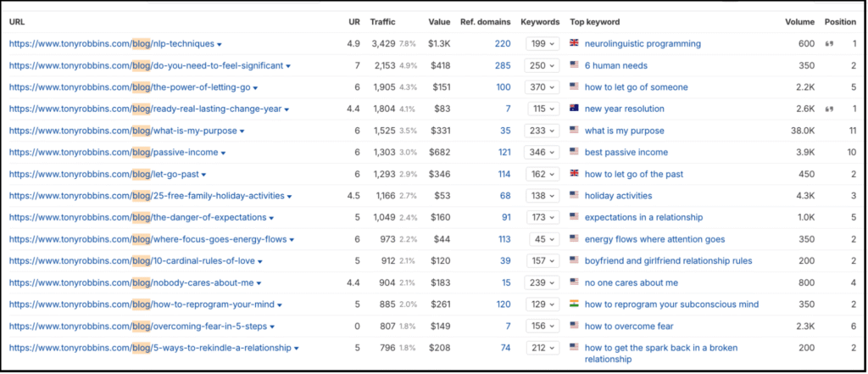The width and height of the screenshot is (868, 374).
Task: Open the blog/where-focus-goes-energy-flows URL
Action: click(147, 239)
